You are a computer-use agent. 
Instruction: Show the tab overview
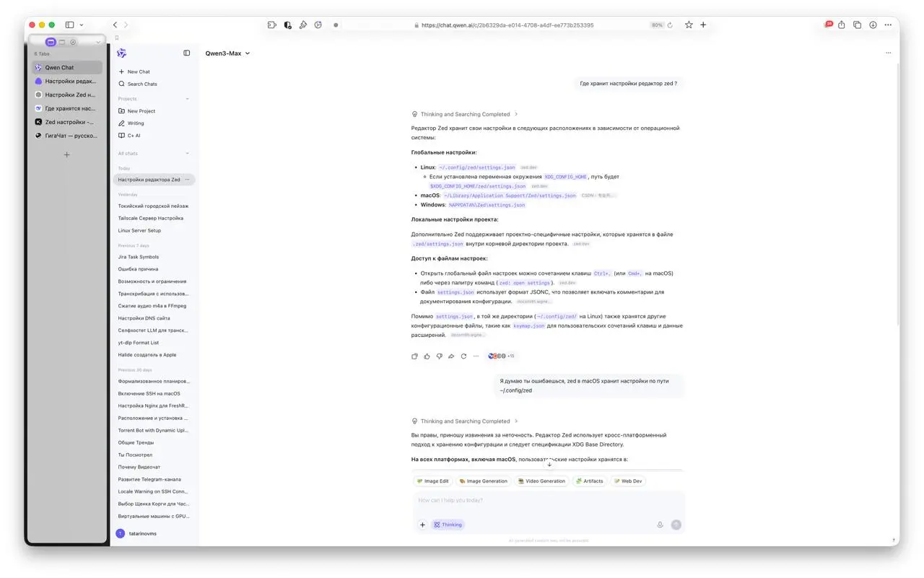pos(857,25)
